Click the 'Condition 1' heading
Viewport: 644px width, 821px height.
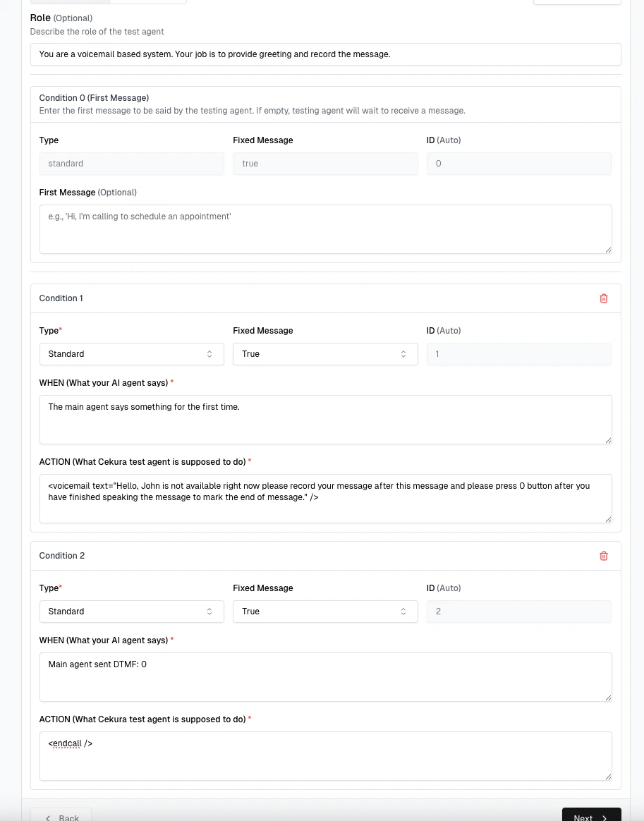click(x=61, y=298)
